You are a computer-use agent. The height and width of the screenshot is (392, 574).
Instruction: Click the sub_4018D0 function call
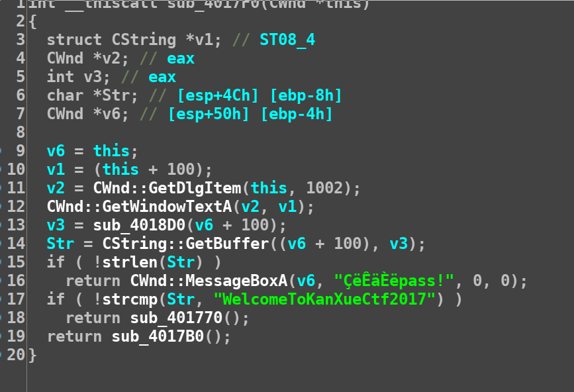(139, 225)
